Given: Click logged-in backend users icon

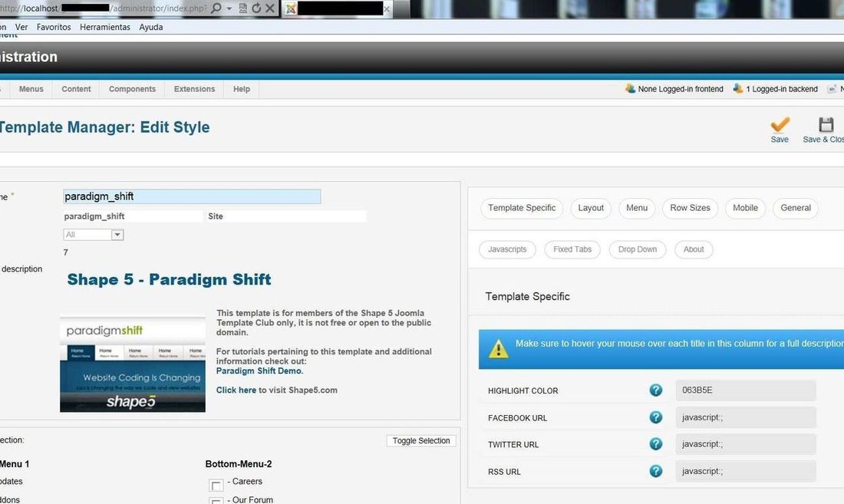Looking at the screenshot, I should point(738,88).
